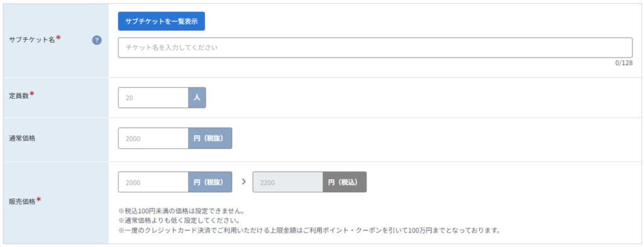Click the greyed-out 2200 tax-included field

click(x=287, y=182)
